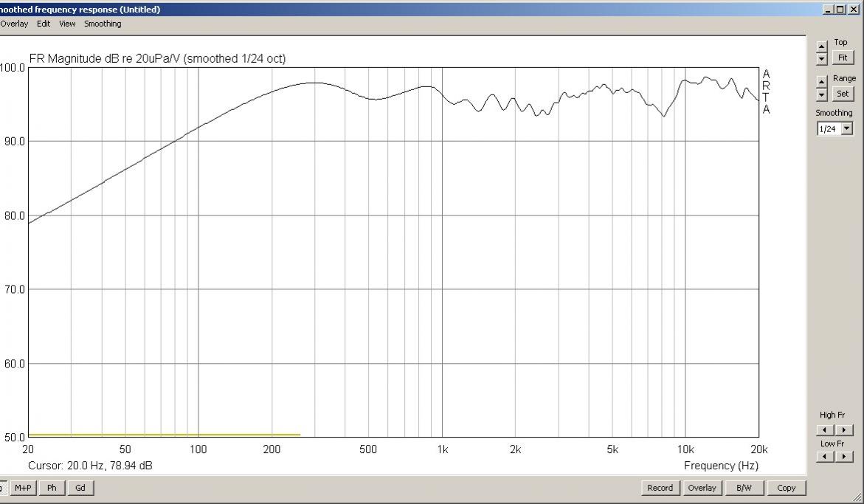Shift Low Fr right arrow
The height and width of the screenshot is (504, 864).
[x=844, y=456]
